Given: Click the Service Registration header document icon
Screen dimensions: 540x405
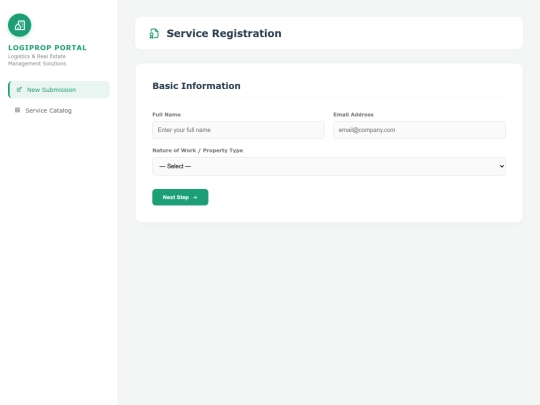Looking at the screenshot, I should click(x=154, y=33).
